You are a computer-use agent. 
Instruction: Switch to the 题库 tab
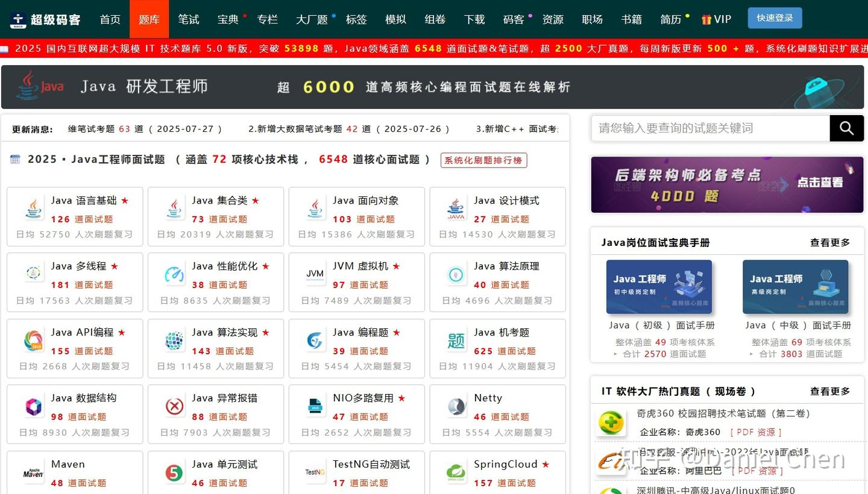click(149, 19)
